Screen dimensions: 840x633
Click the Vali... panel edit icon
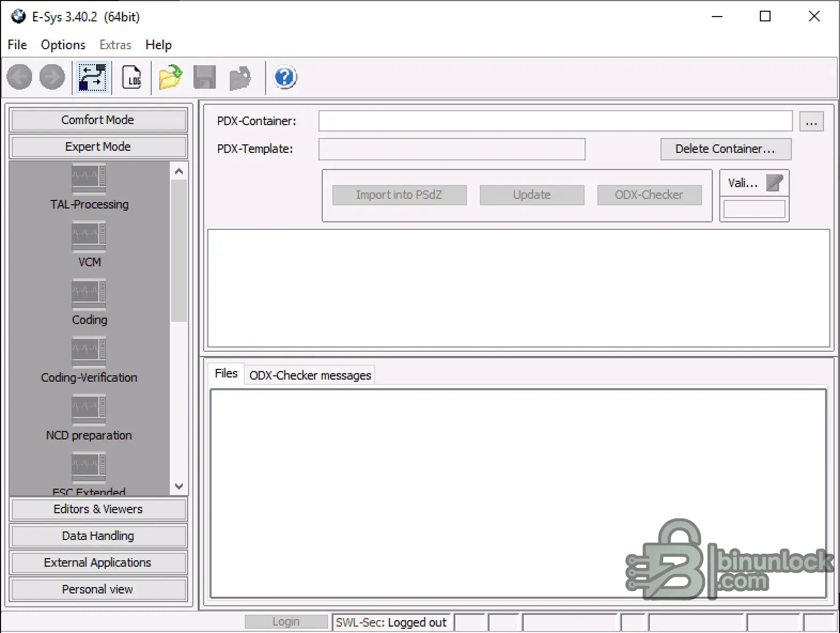click(x=774, y=183)
